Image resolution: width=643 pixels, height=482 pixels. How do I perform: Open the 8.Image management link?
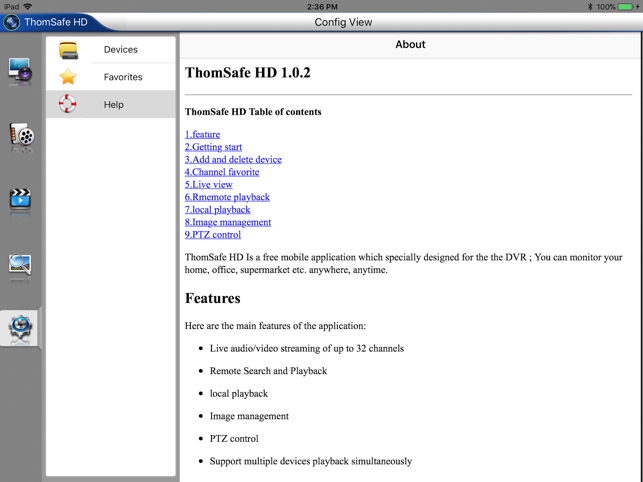[228, 222]
